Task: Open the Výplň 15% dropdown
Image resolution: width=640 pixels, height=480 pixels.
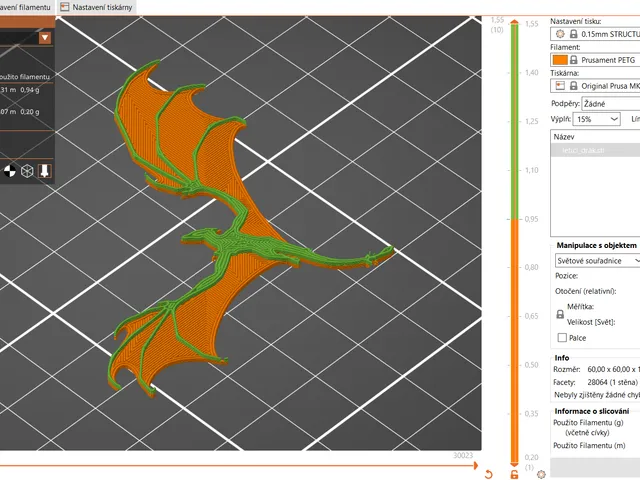Action: coord(597,119)
